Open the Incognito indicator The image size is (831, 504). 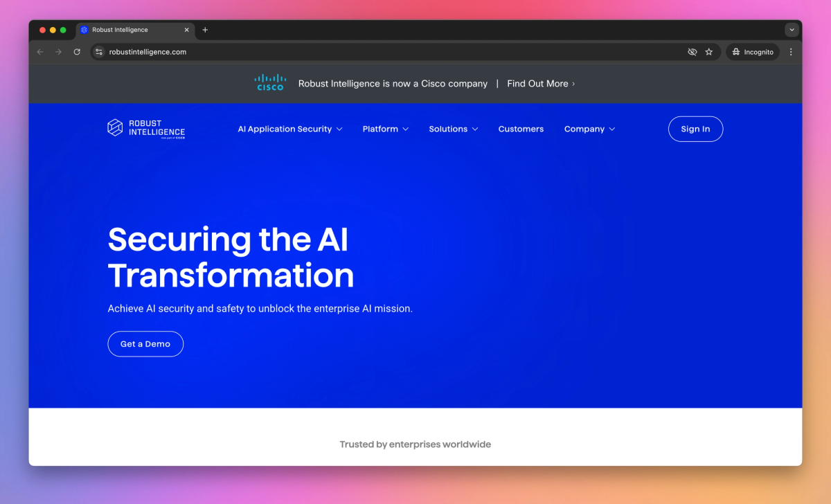(x=753, y=52)
